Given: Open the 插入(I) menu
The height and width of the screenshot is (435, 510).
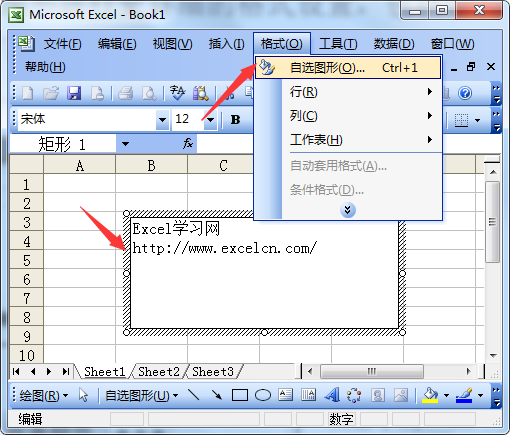Looking at the screenshot, I should [x=227, y=44].
